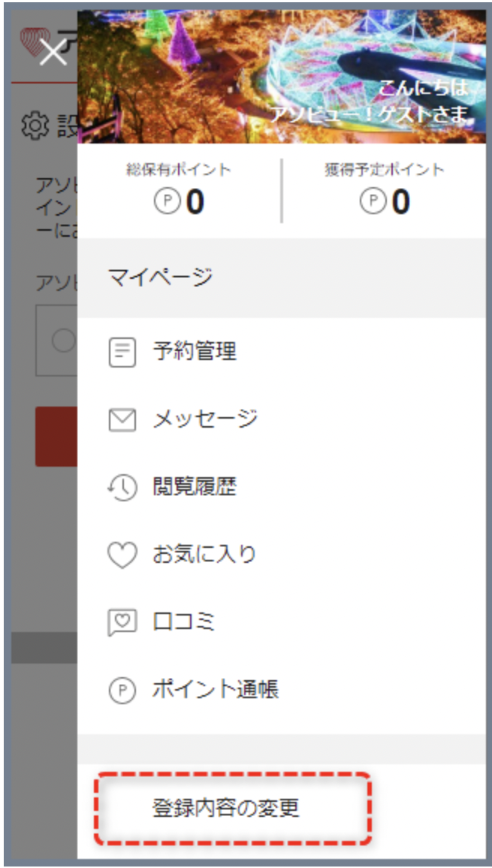Click the 予約管理 document icon
Image resolution: width=492 pixels, height=868 pixels.
coord(122,352)
